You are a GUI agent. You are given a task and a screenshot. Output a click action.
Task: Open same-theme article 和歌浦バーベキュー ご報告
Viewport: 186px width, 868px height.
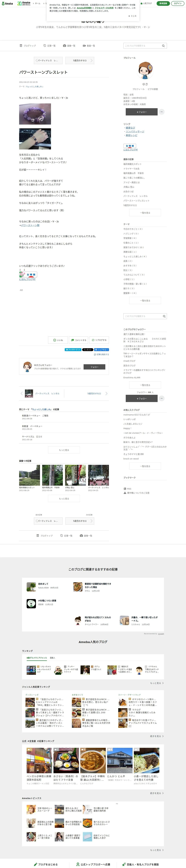35,416
